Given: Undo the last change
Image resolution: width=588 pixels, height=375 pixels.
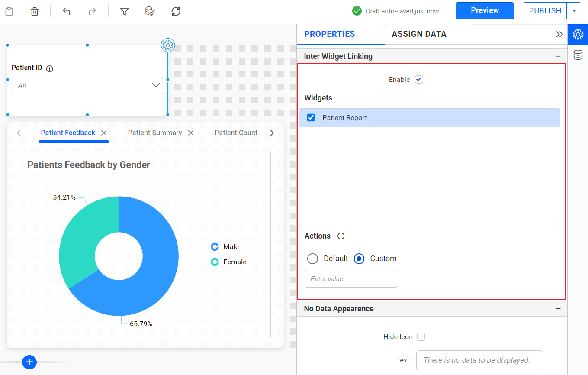Looking at the screenshot, I should [x=66, y=11].
